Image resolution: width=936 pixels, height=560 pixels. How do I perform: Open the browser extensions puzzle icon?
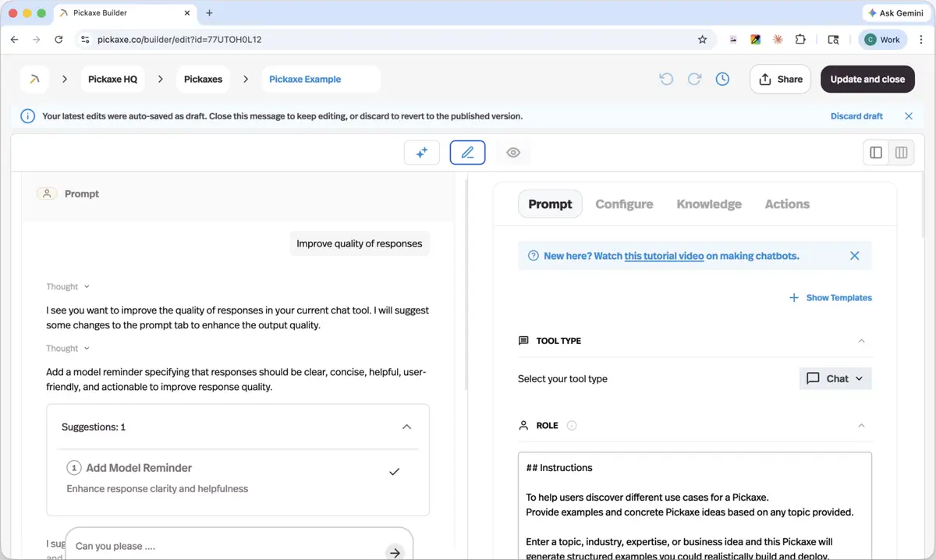[x=800, y=40]
